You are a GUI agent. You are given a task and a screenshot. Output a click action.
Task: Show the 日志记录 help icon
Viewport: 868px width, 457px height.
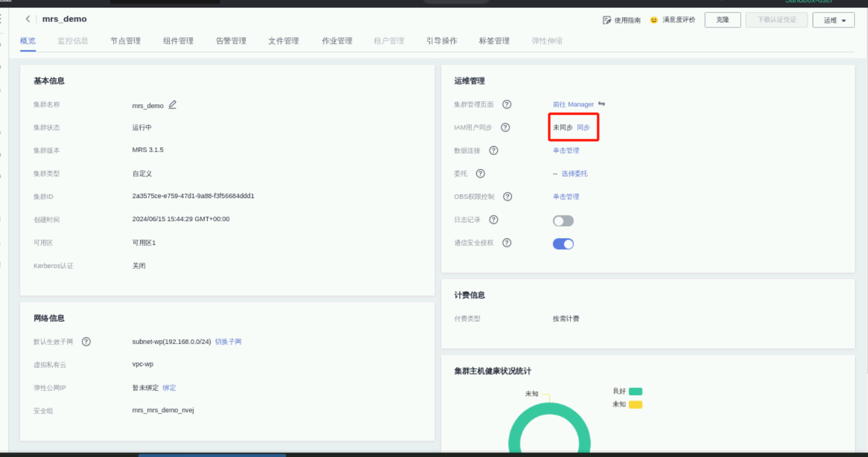pyautogui.click(x=493, y=220)
